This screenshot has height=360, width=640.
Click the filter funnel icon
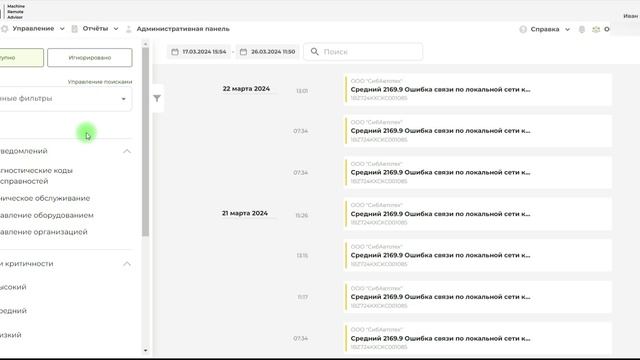pyautogui.click(x=157, y=98)
